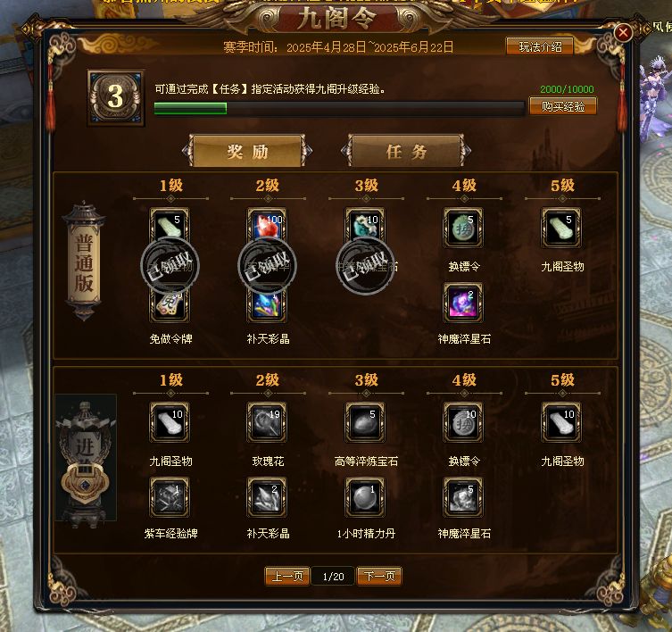Click the level 4 换镖令 reward icon in 普通版
The height and width of the screenshot is (632, 672).
coord(463,229)
